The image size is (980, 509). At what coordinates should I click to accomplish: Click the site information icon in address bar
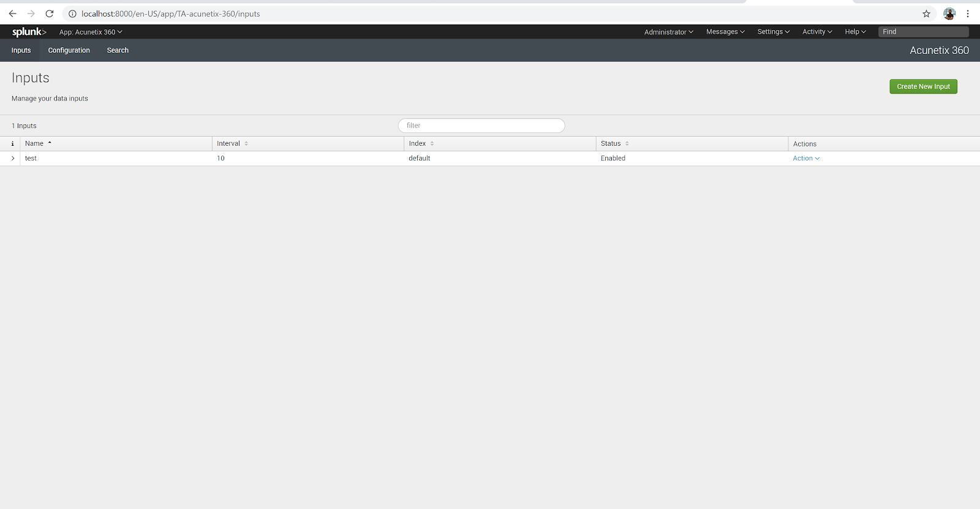coord(72,13)
